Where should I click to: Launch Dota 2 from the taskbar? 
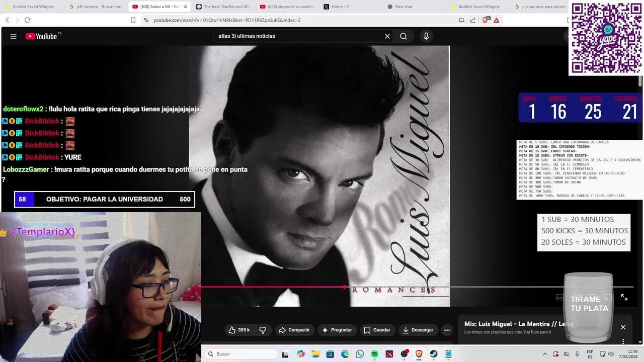pyautogui.click(x=389, y=354)
